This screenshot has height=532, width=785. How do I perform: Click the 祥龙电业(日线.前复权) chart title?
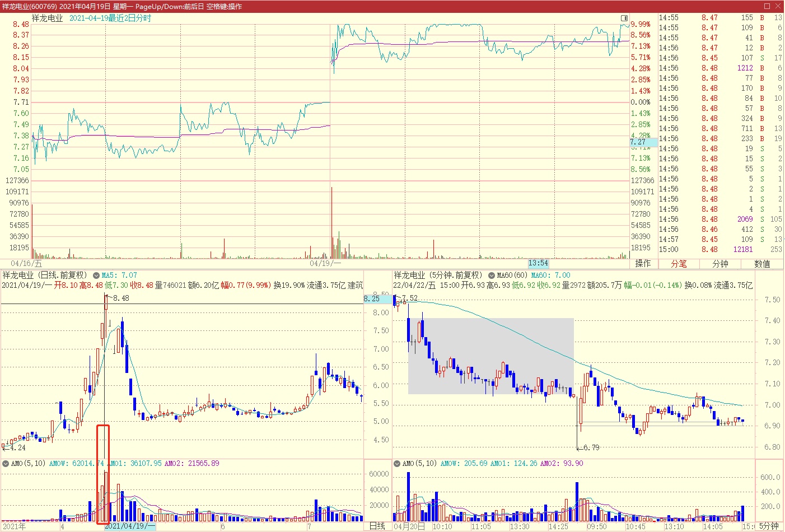45,275
